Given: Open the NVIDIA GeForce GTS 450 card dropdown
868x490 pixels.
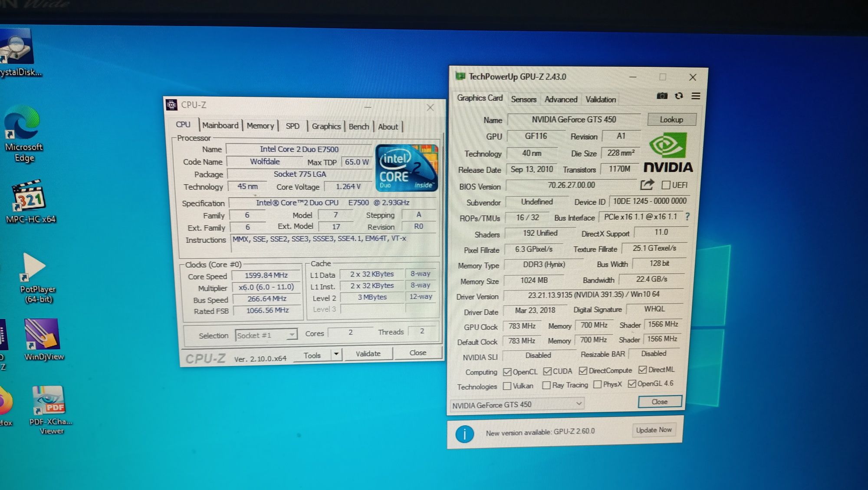Looking at the screenshot, I should pyautogui.click(x=517, y=404).
